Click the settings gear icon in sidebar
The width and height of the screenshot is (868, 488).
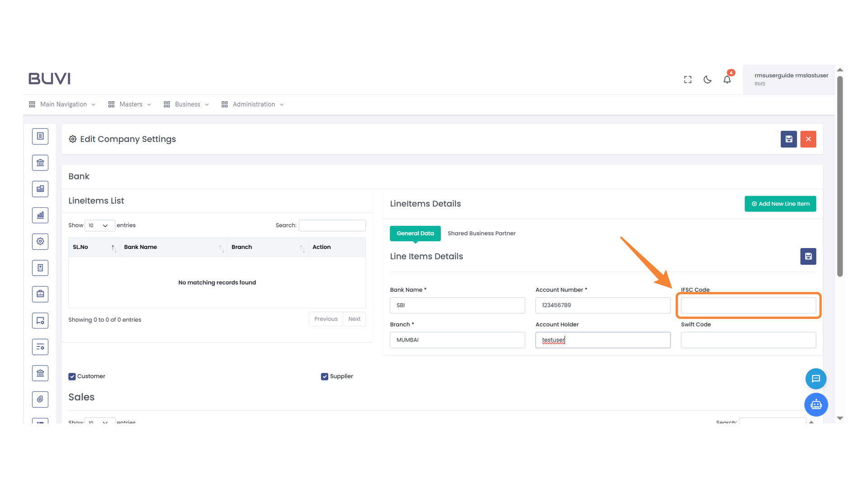coord(40,241)
